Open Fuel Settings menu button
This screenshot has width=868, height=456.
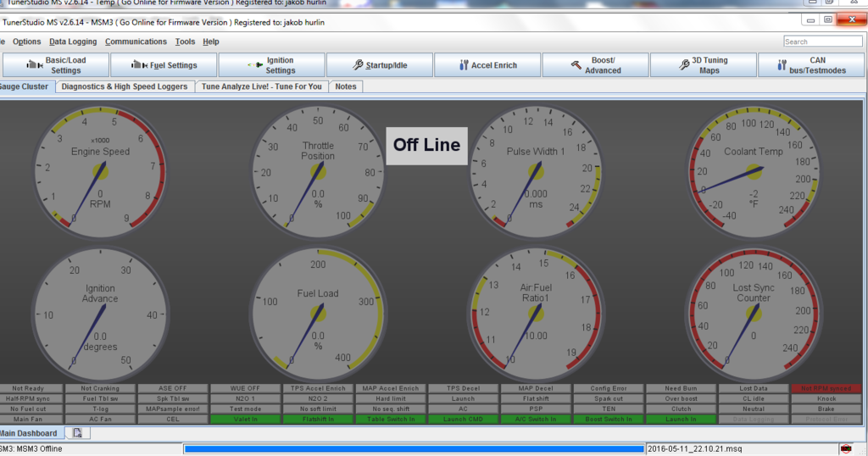pyautogui.click(x=164, y=65)
